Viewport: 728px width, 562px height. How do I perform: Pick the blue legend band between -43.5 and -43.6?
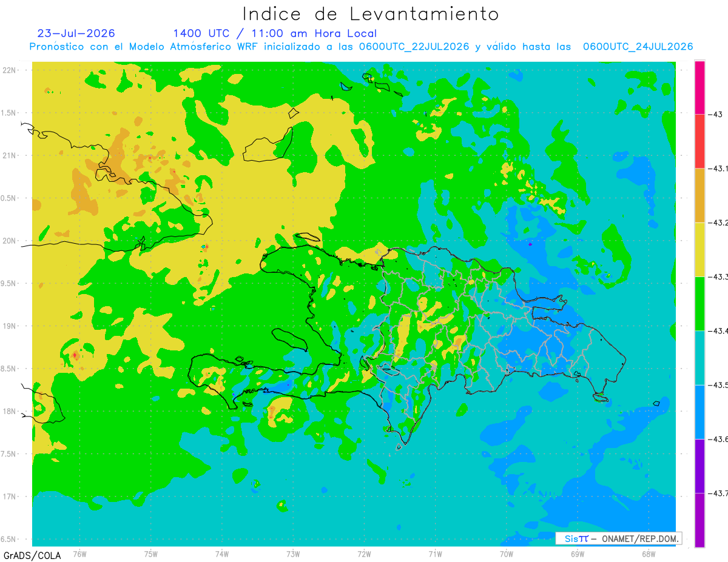pyautogui.click(x=699, y=412)
